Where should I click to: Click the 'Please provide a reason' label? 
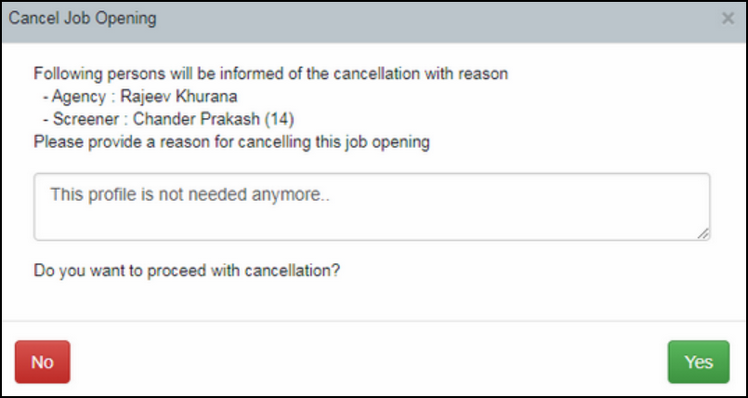pyautogui.click(x=231, y=142)
